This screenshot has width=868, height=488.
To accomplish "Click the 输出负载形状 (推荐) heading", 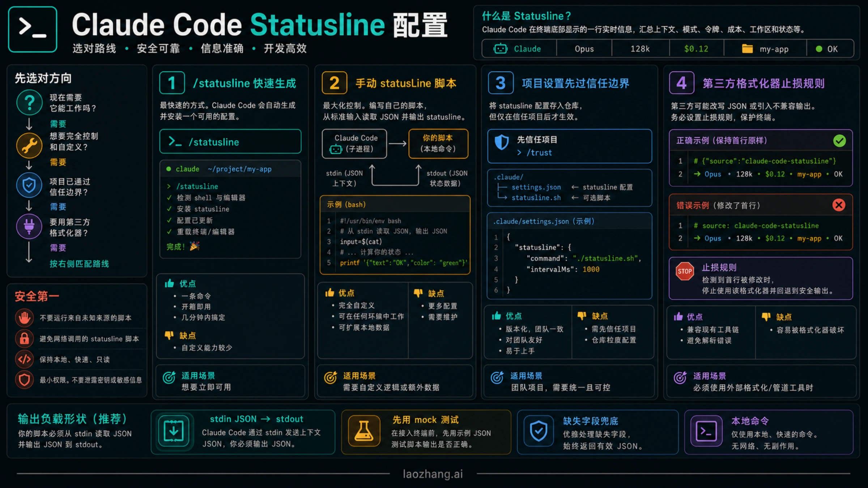I will [72, 419].
